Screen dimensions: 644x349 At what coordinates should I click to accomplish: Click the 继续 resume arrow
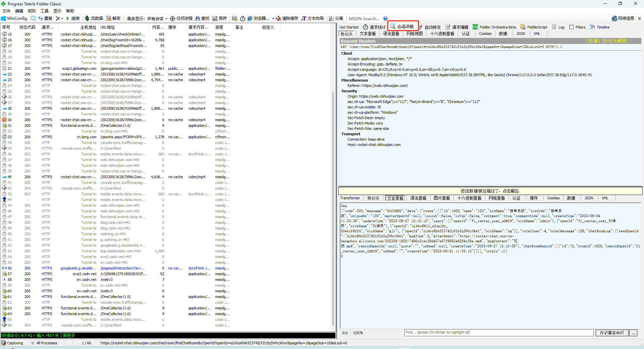coord(73,18)
